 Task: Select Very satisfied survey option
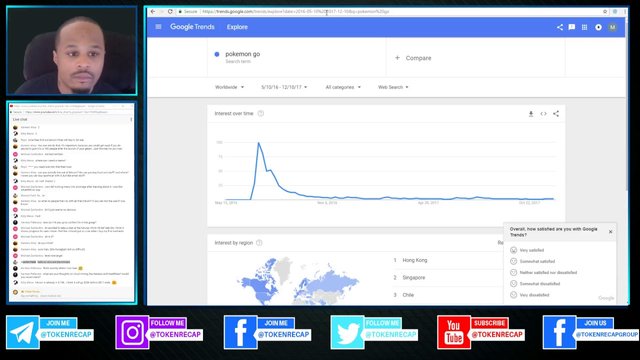527,250
